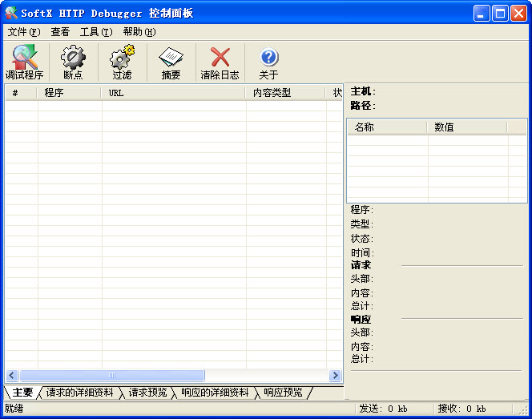
Task: Click the 类型: label in details pane
Action: (x=362, y=224)
